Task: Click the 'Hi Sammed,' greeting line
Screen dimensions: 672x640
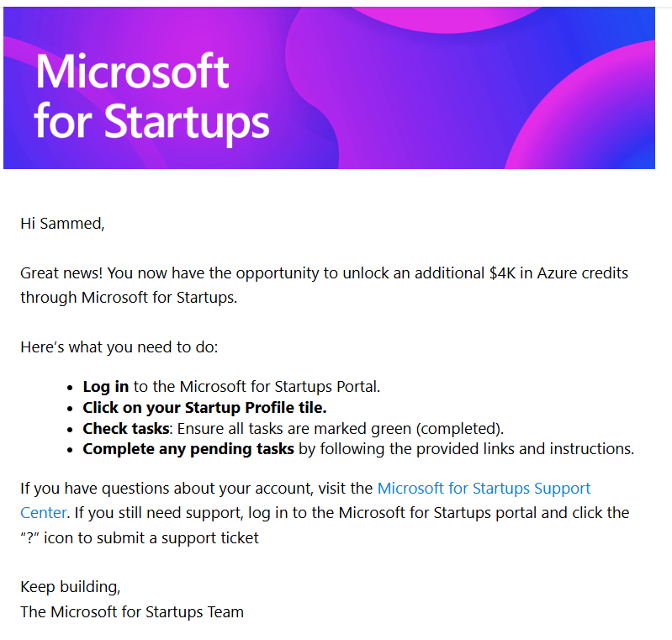Action: [x=62, y=224]
